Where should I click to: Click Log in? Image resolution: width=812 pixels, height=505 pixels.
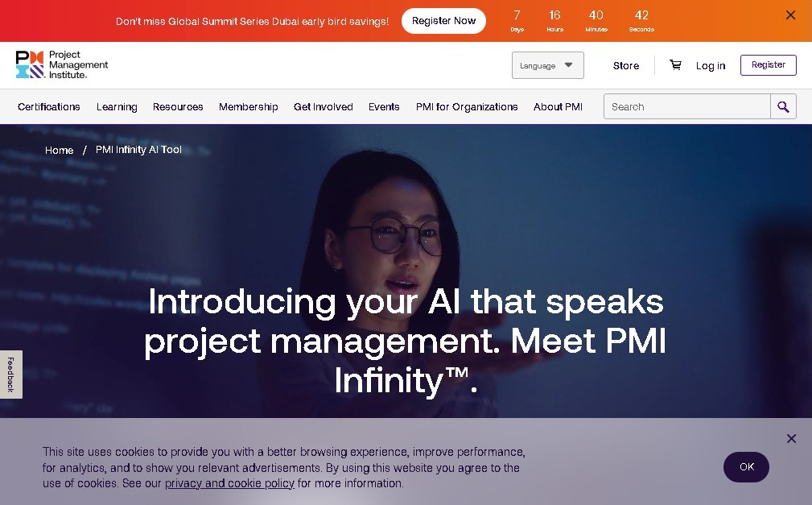710,66
